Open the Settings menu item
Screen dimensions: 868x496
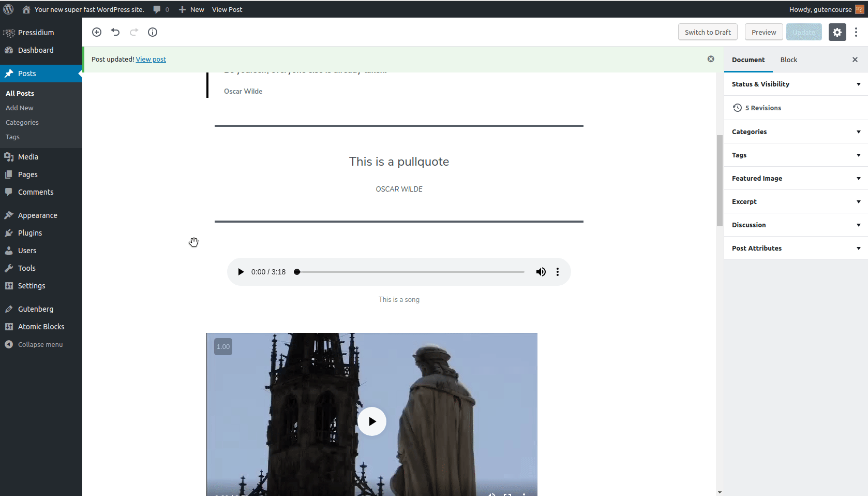(x=41, y=286)
